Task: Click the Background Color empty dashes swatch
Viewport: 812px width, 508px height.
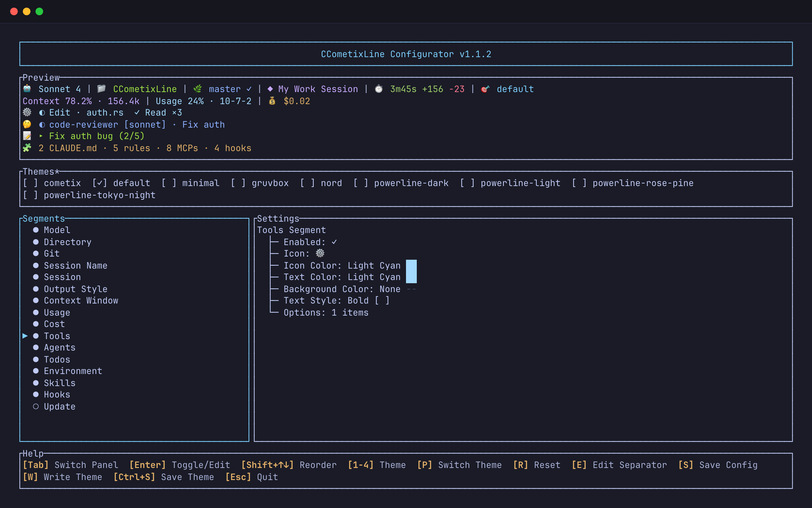Action: click(411, 289)
